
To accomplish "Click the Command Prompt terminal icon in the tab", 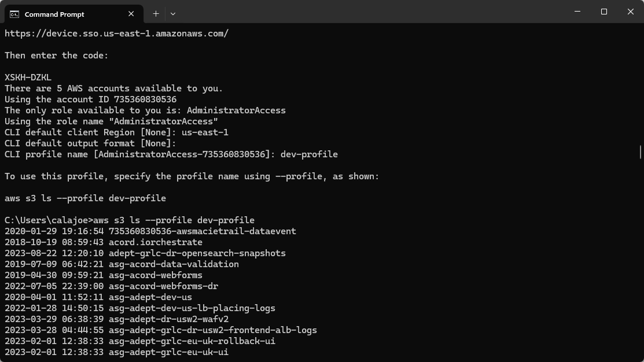I will coord(14,14).
